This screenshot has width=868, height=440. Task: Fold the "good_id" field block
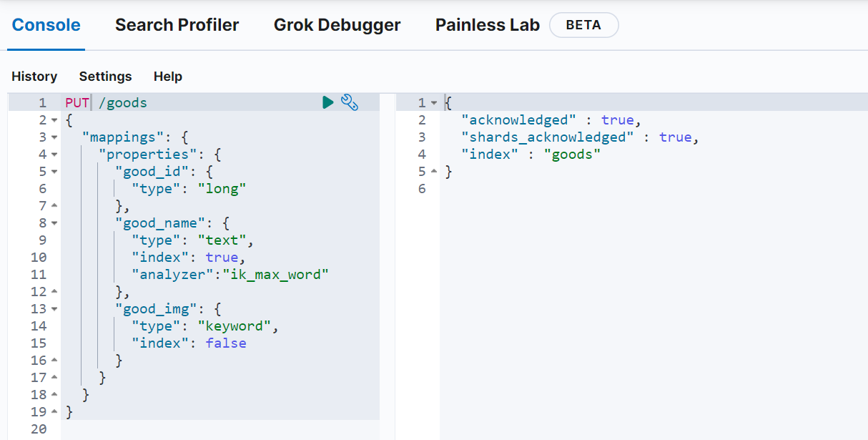click(54, 172)
